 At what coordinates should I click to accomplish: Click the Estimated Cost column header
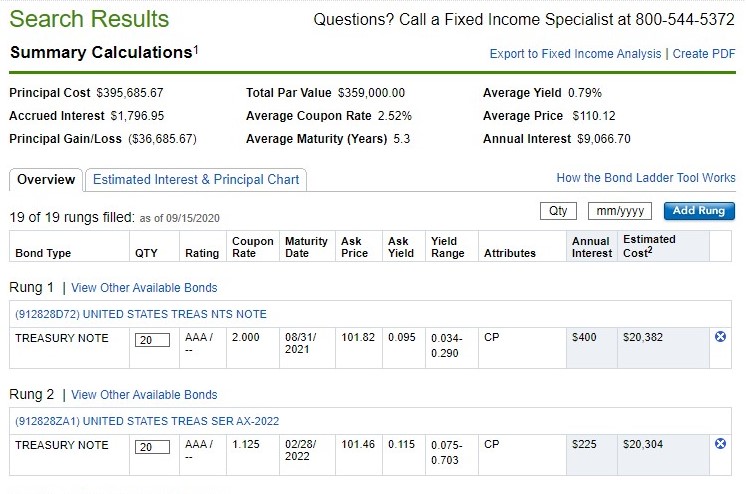(649, 246)
